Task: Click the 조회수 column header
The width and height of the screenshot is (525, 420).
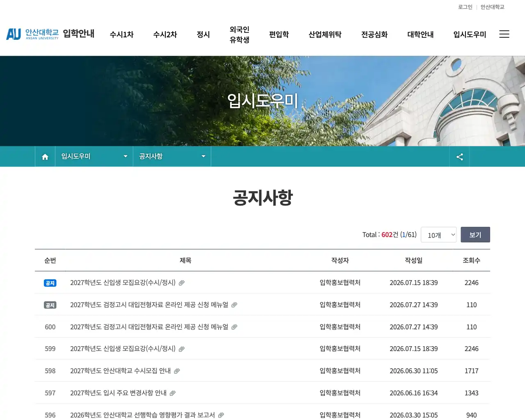Action: 471,260
